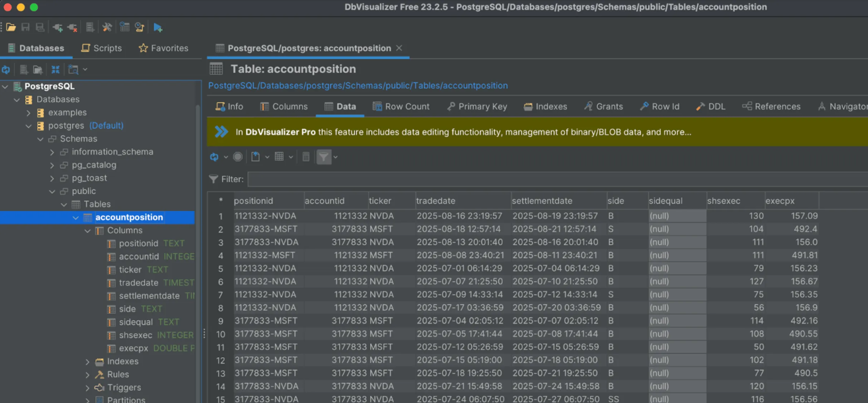Click the Filter text input field
This screenshot has width=868, height=403.
pyautogui.click(x=558, y=179)
